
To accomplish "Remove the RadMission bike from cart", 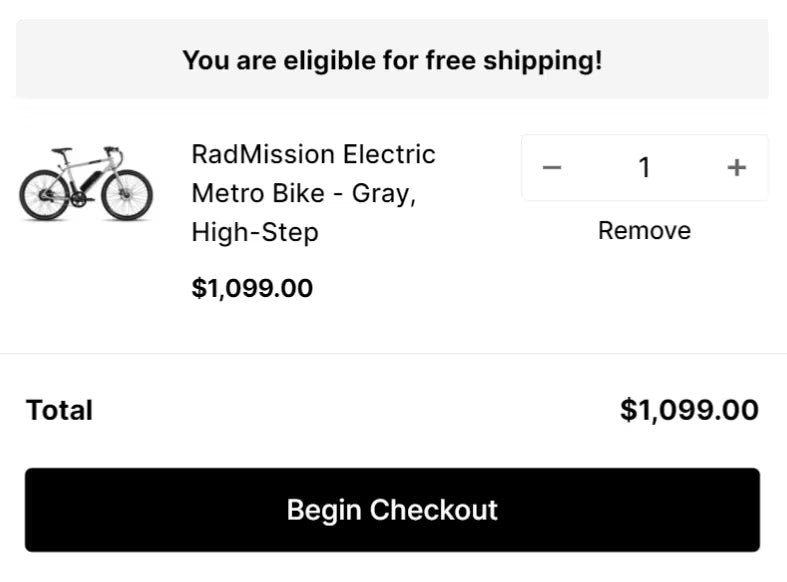I will pyautogui.click(x=644, y=231).
